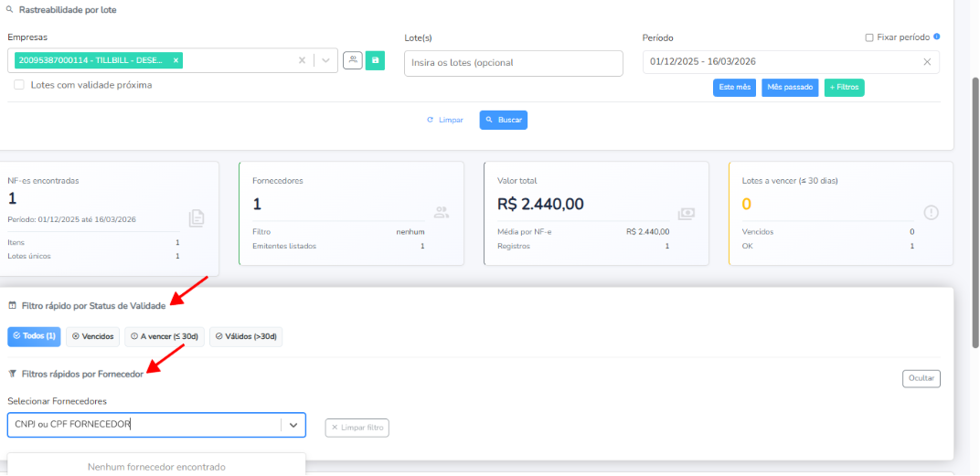Image resolution: width=980 pixels, height=476 pixels.
Task: Expand the Selecionar Fornecedores dropdown
Action: pyautogui.click(x=293, y=425)
